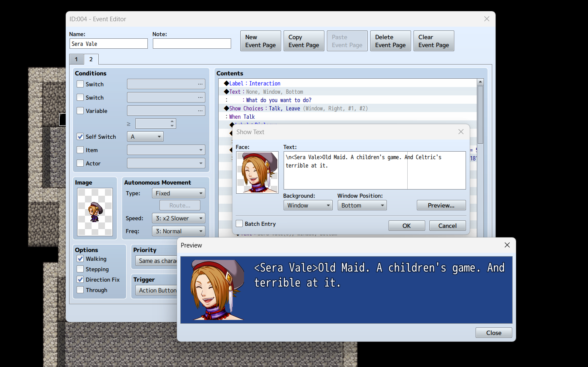Click the '...' browser beside first Switch condition
Screen dimensions: 588x367
click(x=201, y=84)
